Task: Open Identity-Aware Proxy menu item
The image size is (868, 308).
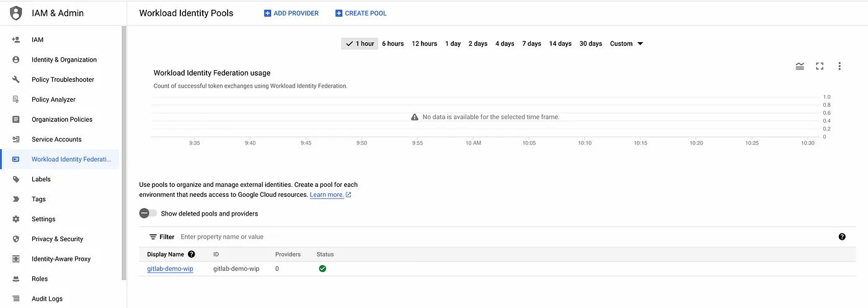Action: pos(60,259)
